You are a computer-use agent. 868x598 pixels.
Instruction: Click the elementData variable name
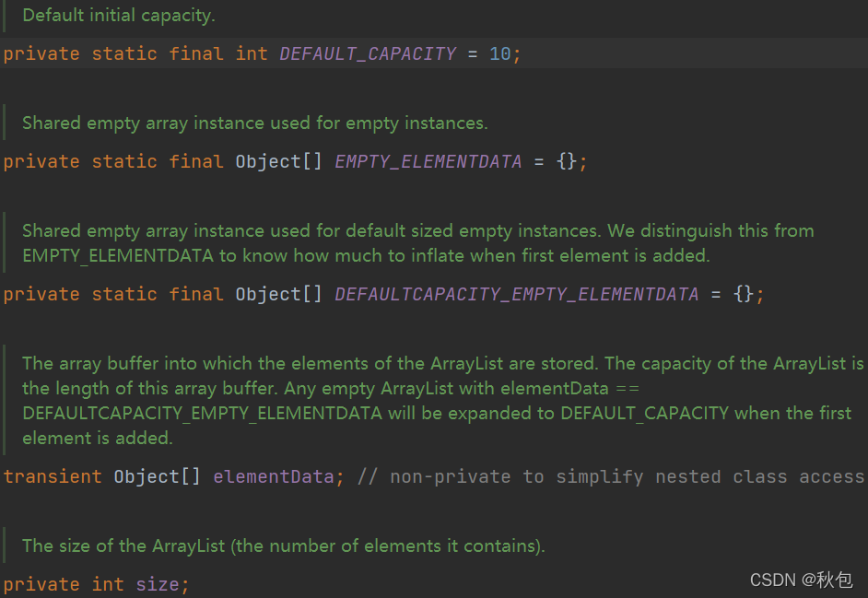pos(274,476)
